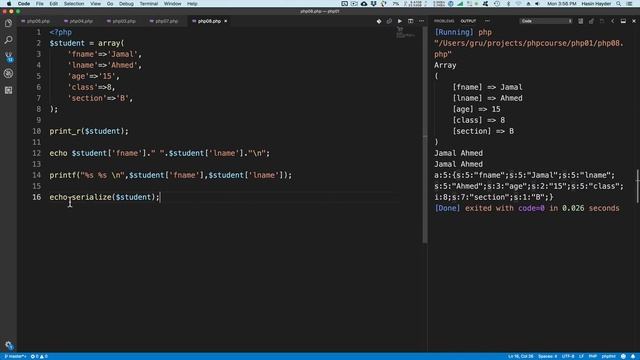640x360 pixels.
Task: Open the Search view in the activity bar
Action: point(8,40)
